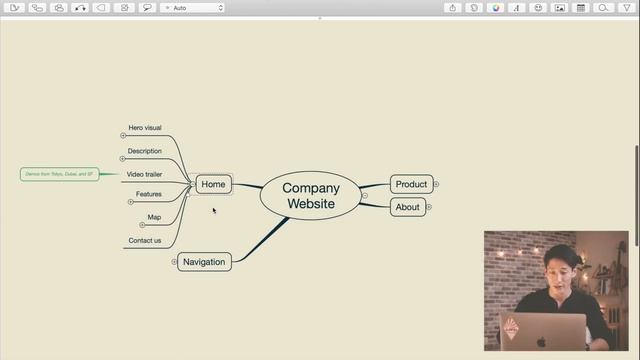Open the font style icon
Viewport: 640px width, 360px height.
pyautogui.click(x=517, y=8)
